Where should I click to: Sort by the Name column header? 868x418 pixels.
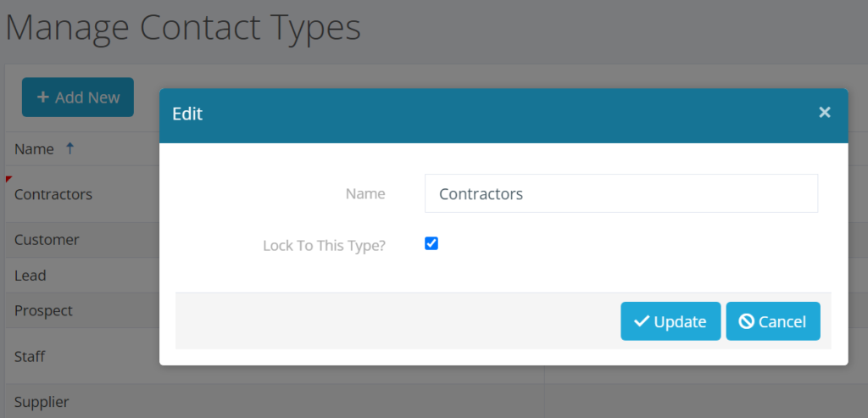point(34,149)
